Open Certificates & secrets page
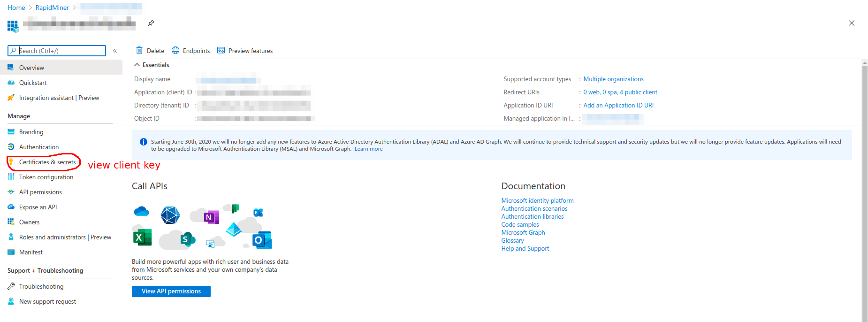The height and width of the screenshot is (322, 868). tap(47, 162)
